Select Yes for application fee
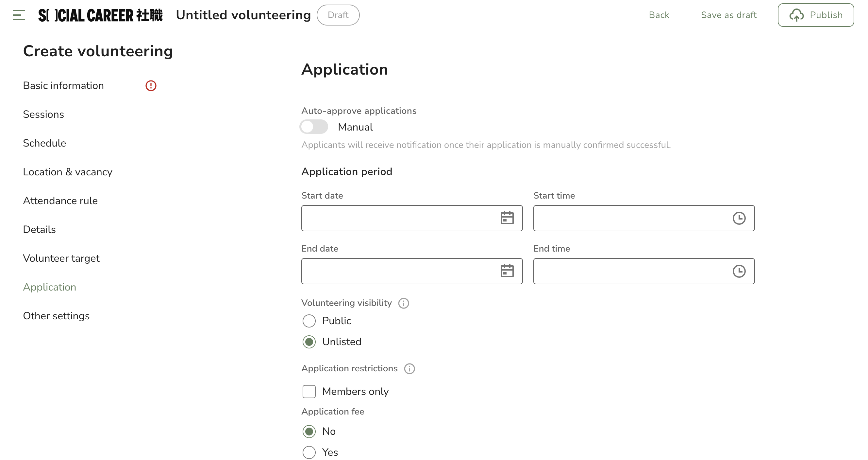 (308, 452)
